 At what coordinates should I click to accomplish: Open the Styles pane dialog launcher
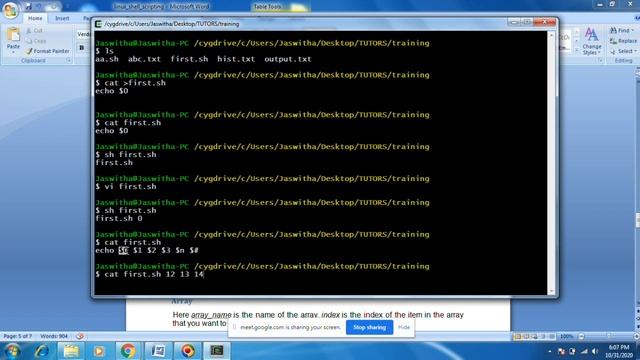[x=600, y=60]
